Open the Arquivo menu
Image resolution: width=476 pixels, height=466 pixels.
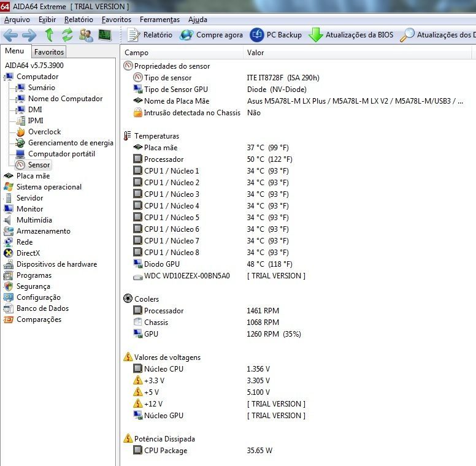coord(17,20)
